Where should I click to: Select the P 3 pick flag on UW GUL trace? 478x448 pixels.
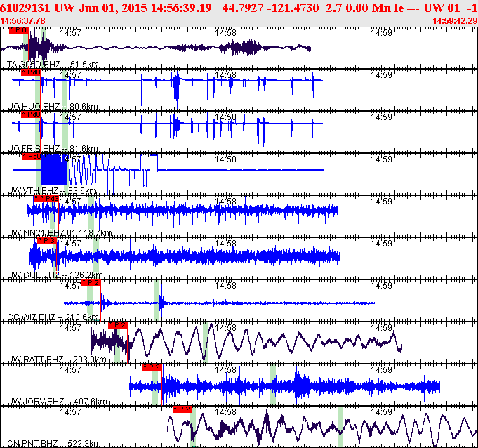pos(47,241)
